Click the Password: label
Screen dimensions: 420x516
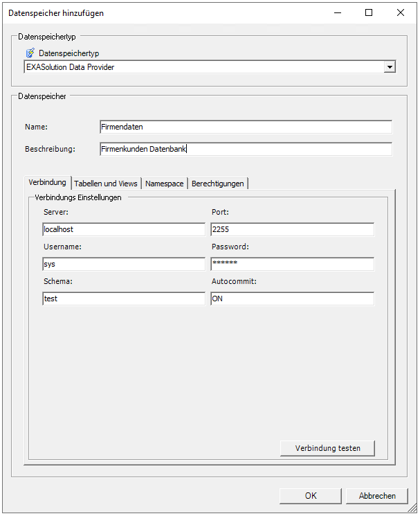click(x=230, y=247)
